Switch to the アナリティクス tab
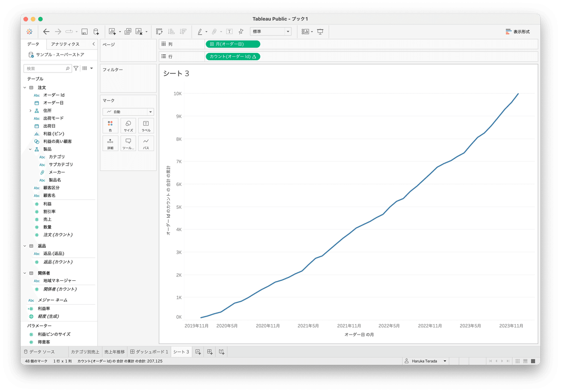 (x=65, y=44)
